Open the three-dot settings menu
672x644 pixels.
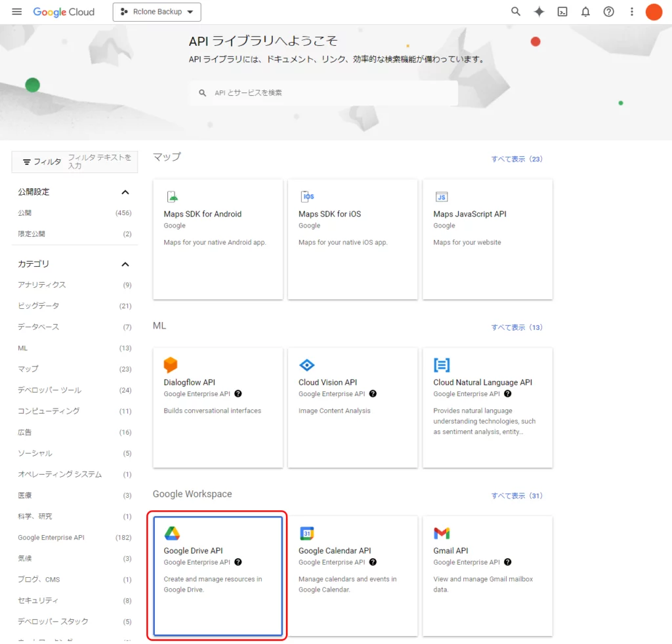tap(632, 12)
